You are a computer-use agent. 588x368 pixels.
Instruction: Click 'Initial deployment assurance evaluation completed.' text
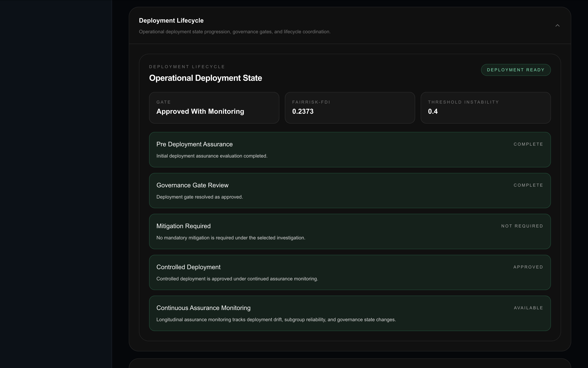(x=212, y=156)
